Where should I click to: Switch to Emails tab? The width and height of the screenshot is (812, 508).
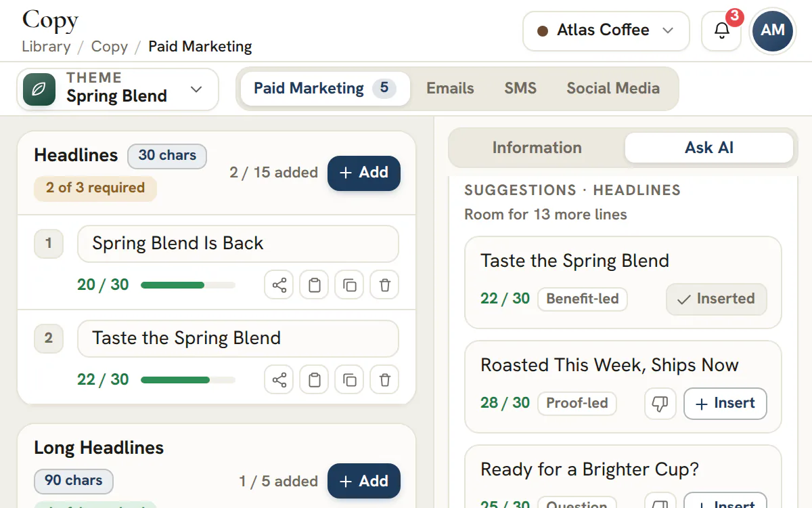[450, 89]
